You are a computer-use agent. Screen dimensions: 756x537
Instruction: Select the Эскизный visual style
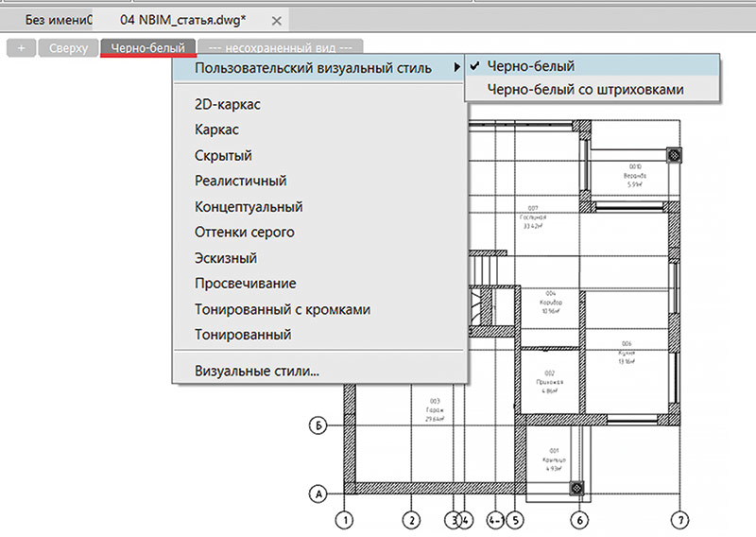pos(226,257)
